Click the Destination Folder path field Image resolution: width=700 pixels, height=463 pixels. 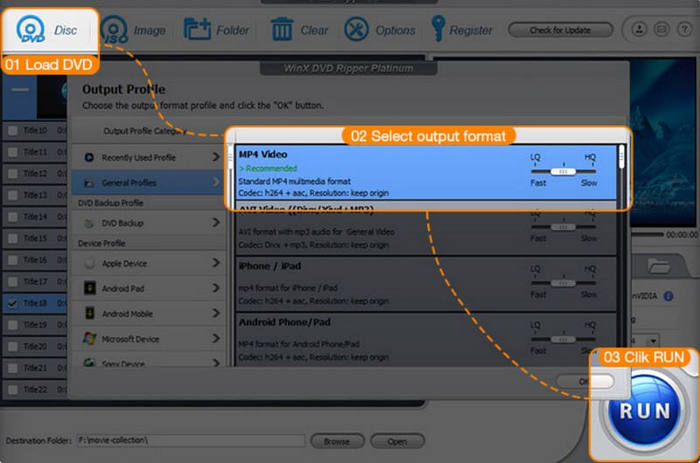pyautogui.click(x=191, y=441)
